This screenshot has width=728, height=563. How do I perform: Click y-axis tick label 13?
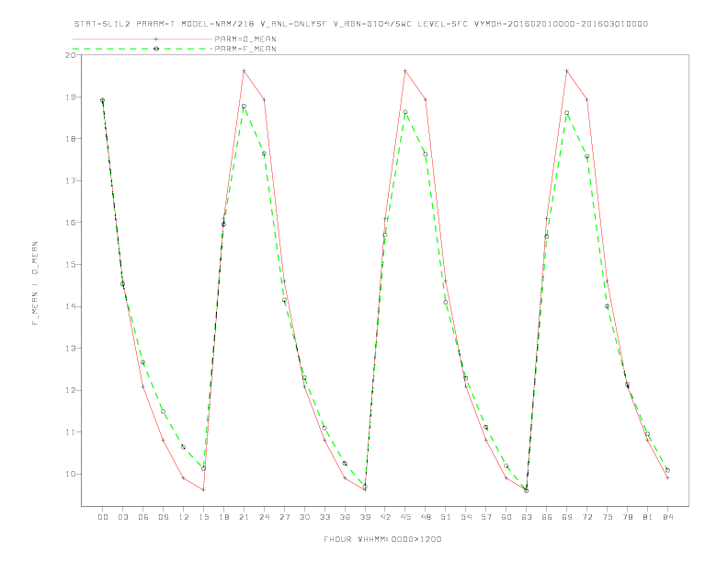pos(71,348)
